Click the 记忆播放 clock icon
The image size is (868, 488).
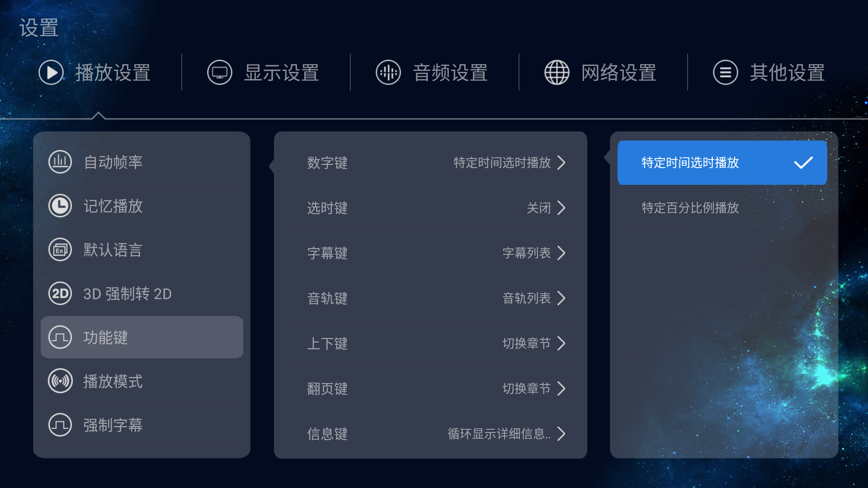pyautogui.click(x=60, y=206)
